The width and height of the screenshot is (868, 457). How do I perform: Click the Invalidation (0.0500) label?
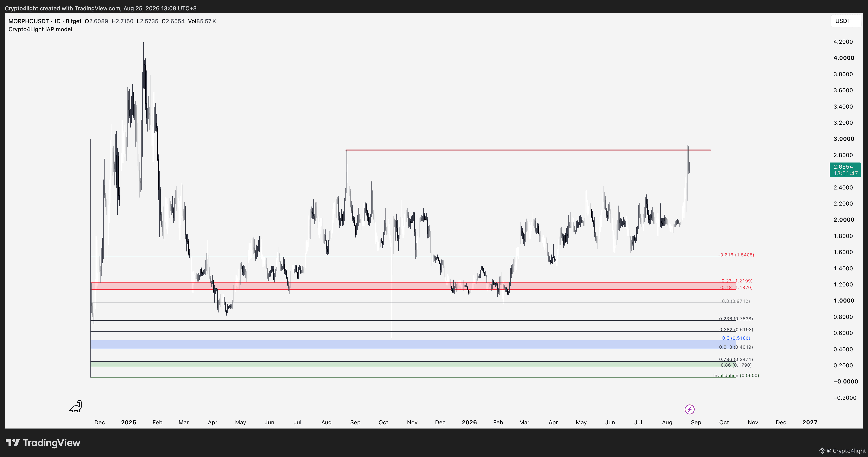tap(736, 375)
